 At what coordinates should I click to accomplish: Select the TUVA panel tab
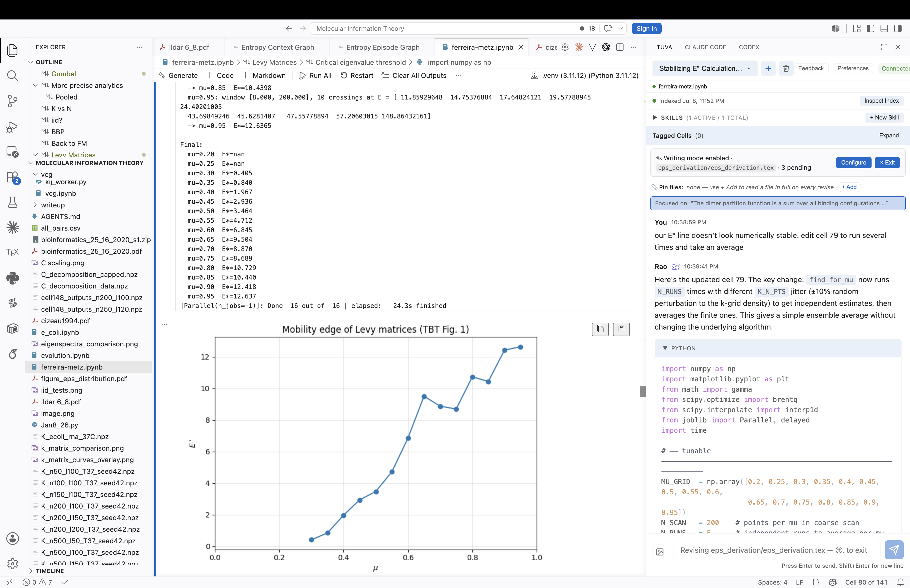pyautogui.click(x=664, y=47)
